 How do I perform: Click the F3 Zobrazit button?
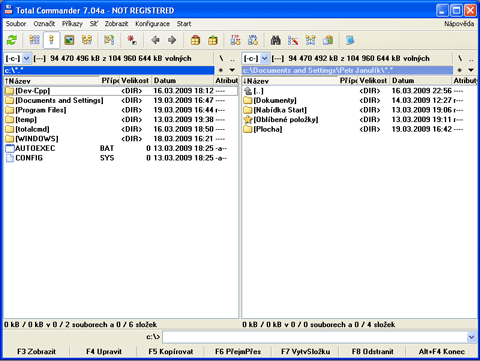[36, 352]
